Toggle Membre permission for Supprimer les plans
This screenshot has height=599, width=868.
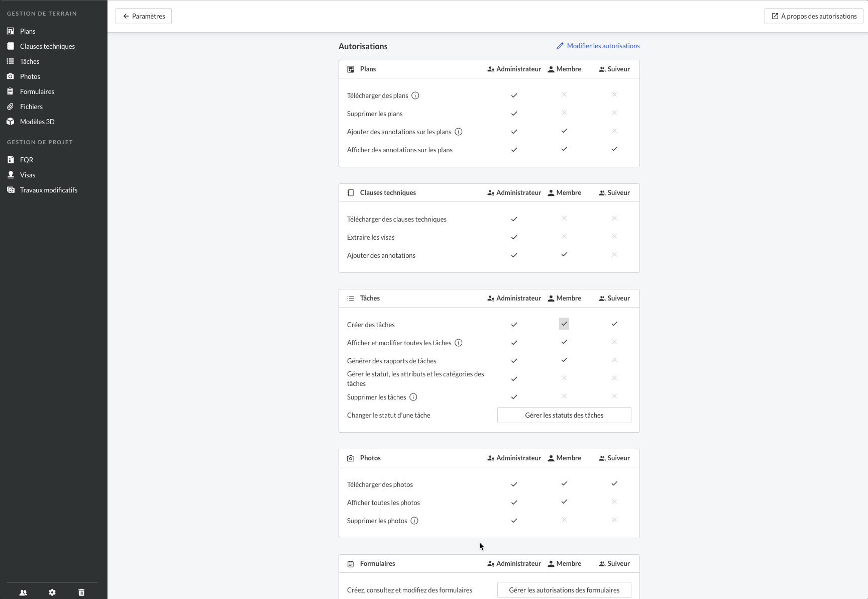(x=564, y=113)
